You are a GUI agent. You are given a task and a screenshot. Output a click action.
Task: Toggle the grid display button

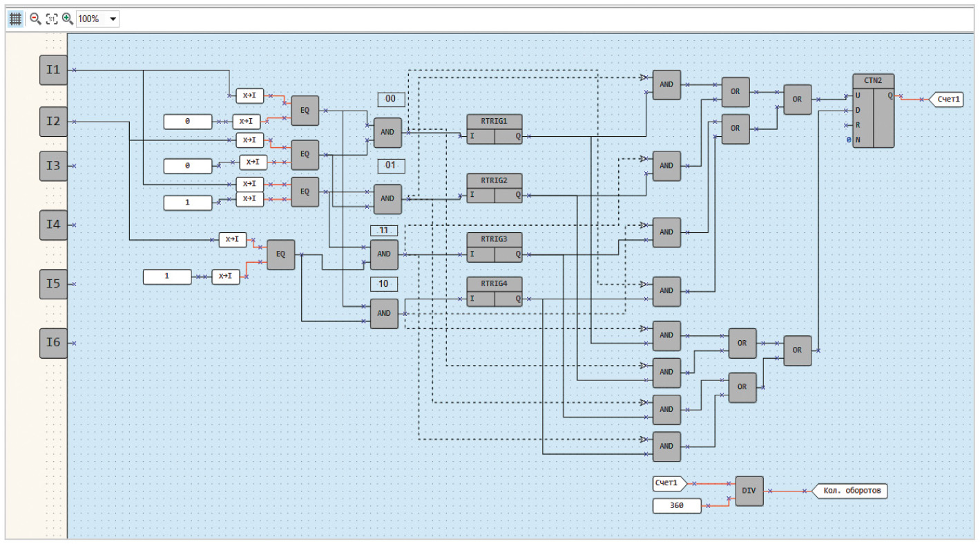click(15, 19)
